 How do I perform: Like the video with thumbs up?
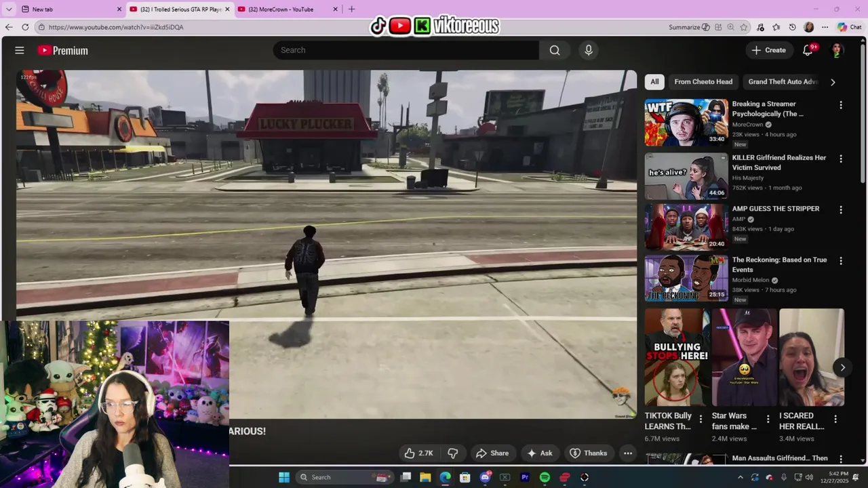click(x=418, y=453)
